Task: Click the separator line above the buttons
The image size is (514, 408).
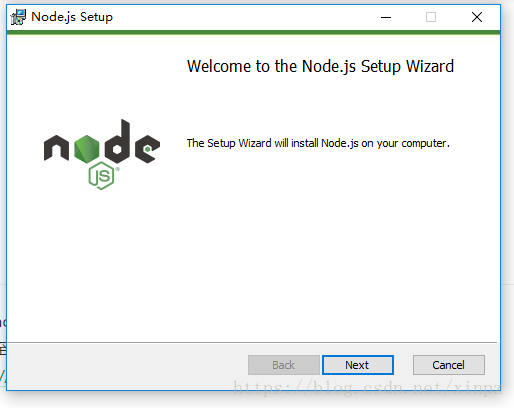Action: [x=252, y=342]
